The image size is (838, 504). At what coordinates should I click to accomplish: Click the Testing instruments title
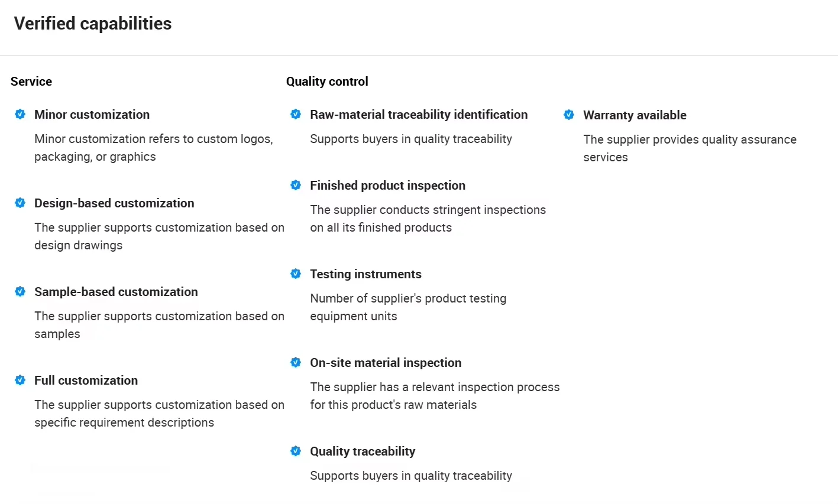[365, 274]
